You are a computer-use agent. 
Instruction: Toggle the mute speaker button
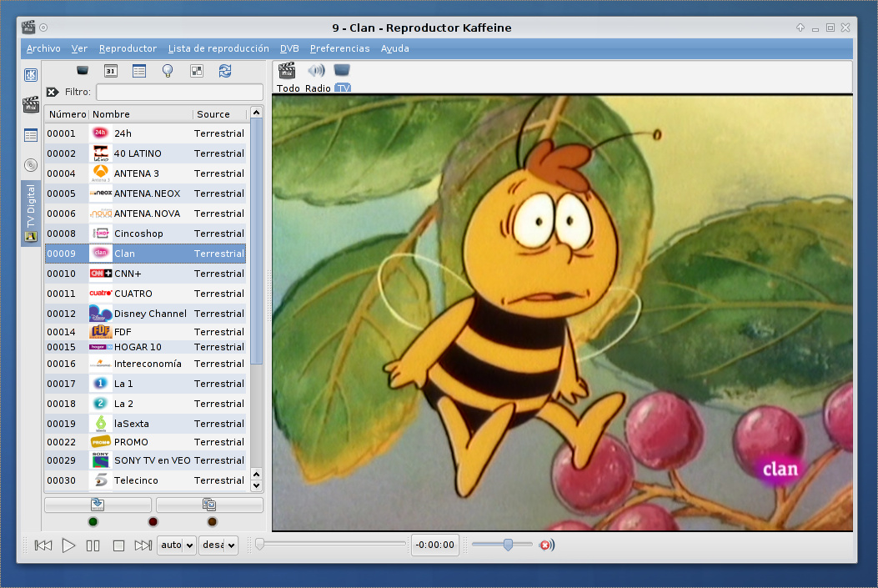point(546,545)
